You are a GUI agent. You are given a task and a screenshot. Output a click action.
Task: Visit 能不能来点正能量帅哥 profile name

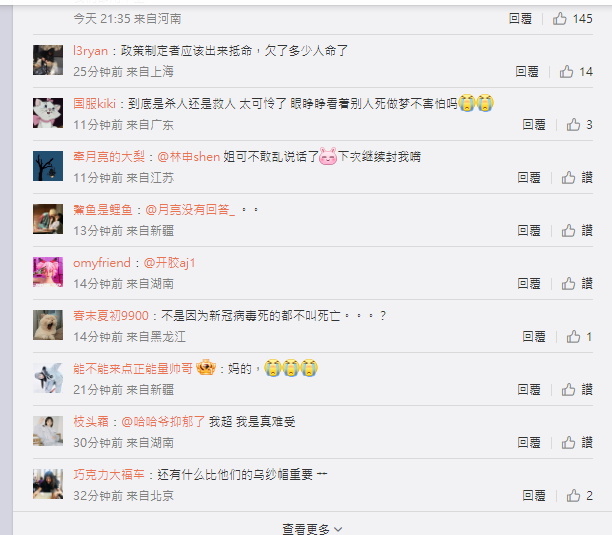(x=133, y=369)
